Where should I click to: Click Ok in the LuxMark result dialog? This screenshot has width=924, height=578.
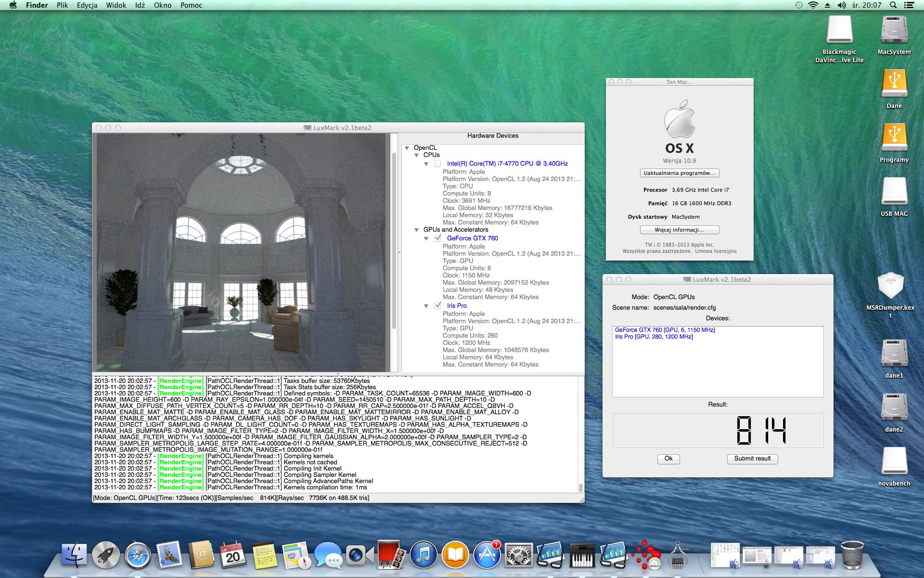click(668, 459)
